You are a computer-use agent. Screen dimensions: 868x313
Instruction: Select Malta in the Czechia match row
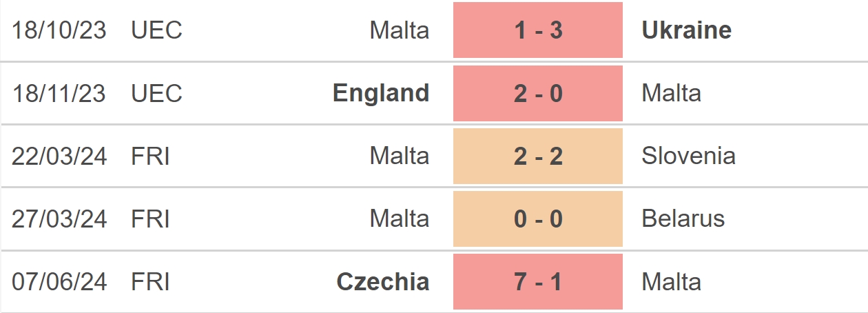click(x=672, y=281)
